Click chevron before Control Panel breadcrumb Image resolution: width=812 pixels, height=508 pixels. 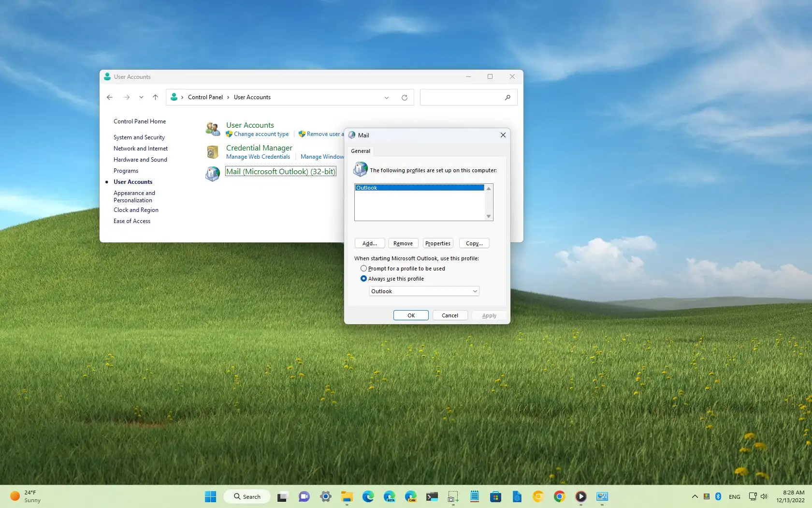tap(182, 97)
